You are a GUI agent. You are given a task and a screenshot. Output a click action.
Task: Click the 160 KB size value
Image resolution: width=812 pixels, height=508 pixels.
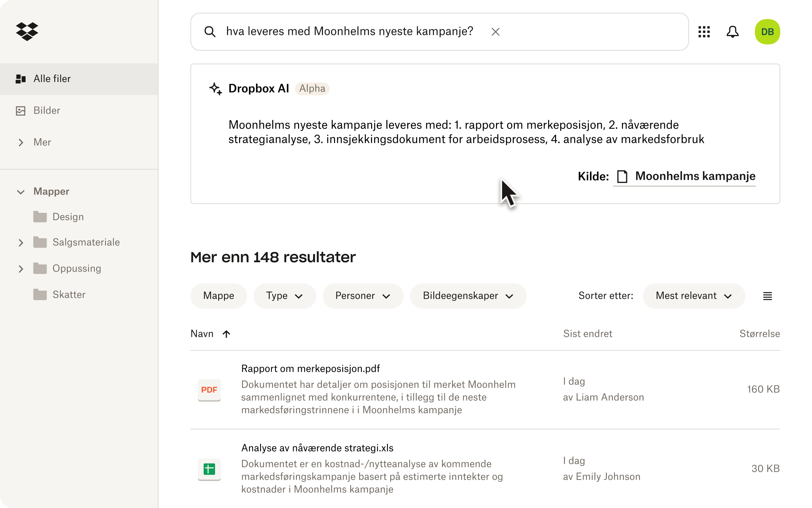click(763, 389)
